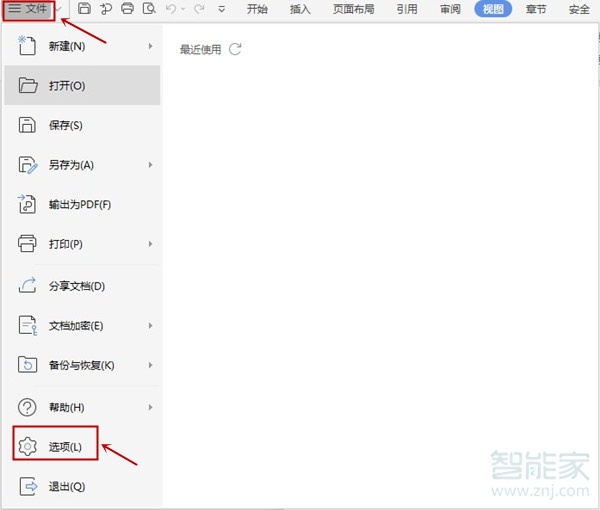Open the File (文件) menu button

coord(28,9)
